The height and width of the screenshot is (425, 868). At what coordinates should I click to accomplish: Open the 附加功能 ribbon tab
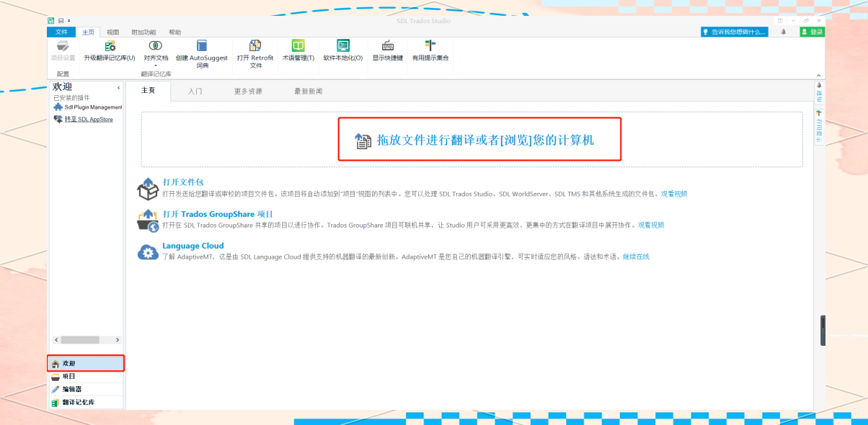pos(143,32)
